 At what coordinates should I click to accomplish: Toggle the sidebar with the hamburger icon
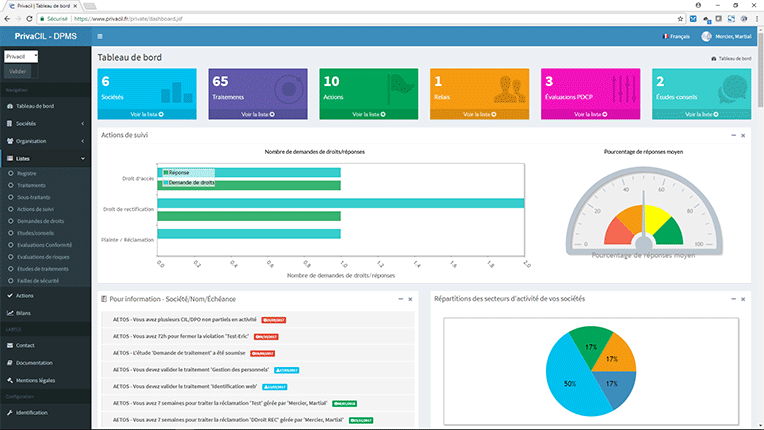(99, 37)
